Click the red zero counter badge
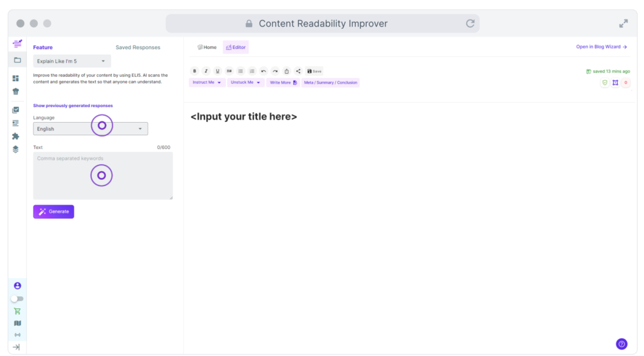644x356 pixels. coord(626,82)
